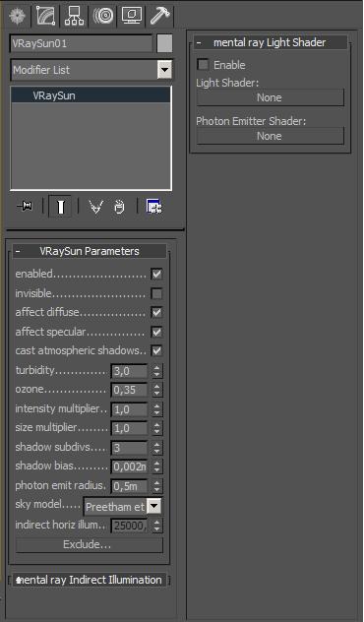Viewport: 364px width, 622px height.
Task: Toggle the mental ray Enable checkbox
Action: pyautogui.click(x=203, y=65)
